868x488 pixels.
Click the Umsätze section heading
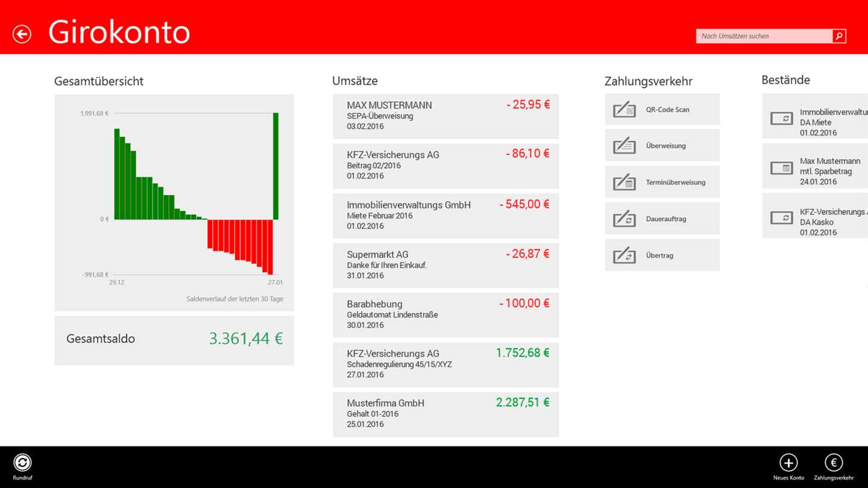(355, 81)
